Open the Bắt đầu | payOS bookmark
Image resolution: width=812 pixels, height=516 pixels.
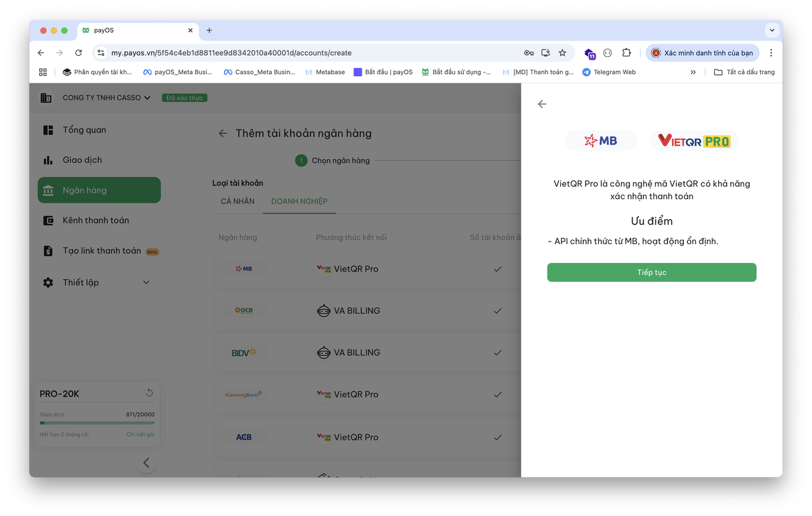pos(383,72)
